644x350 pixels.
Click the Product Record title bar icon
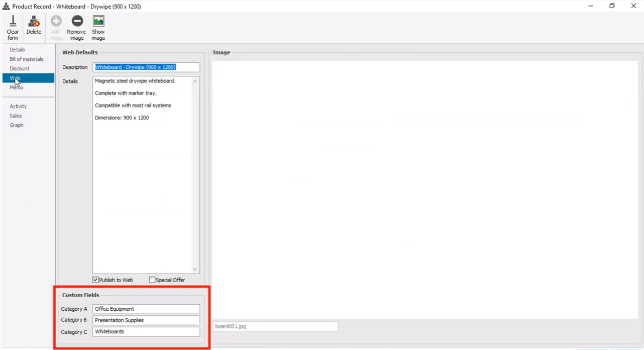click(6, 7)
